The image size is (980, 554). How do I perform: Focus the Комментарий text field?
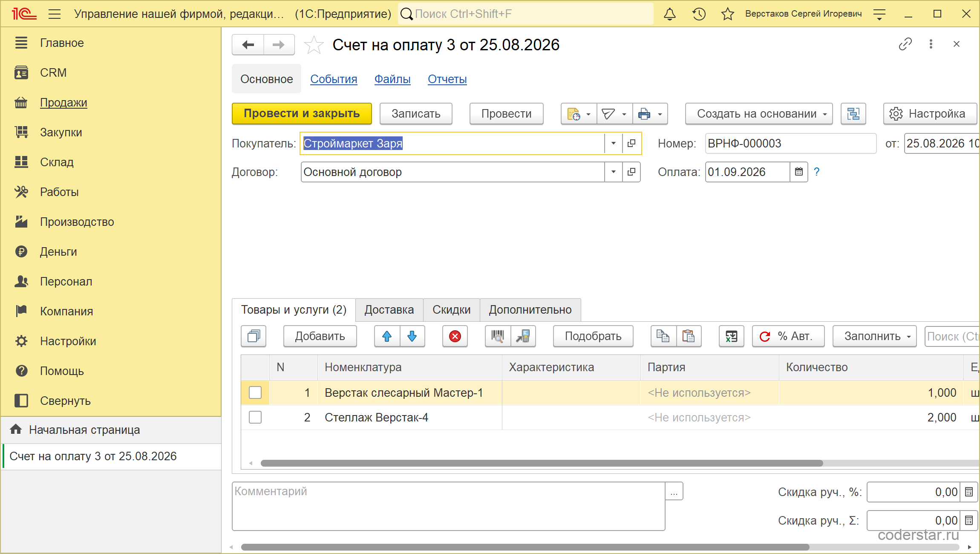[x=449, y=506]
